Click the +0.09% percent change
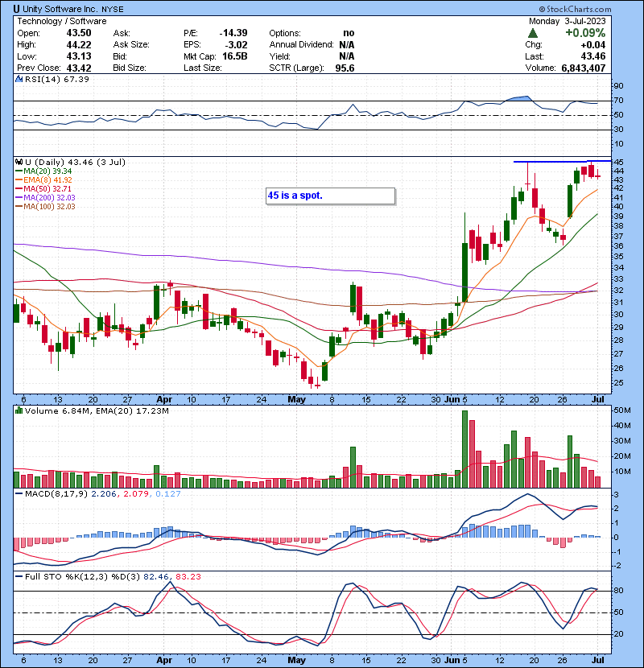The height and width of the screenshot is (668, 644). point(585,33)
